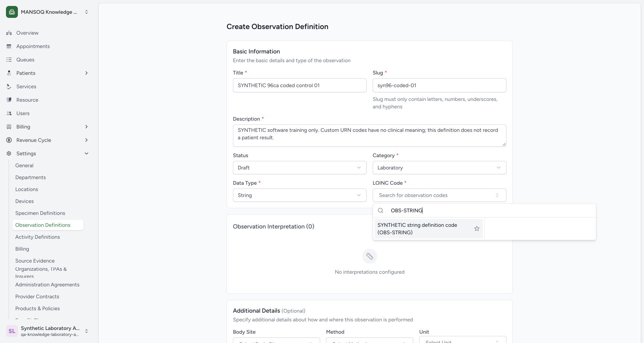Expand the Billing submenu arrow
The height and width of the screenshot is (343, 644).
(86, 127)
